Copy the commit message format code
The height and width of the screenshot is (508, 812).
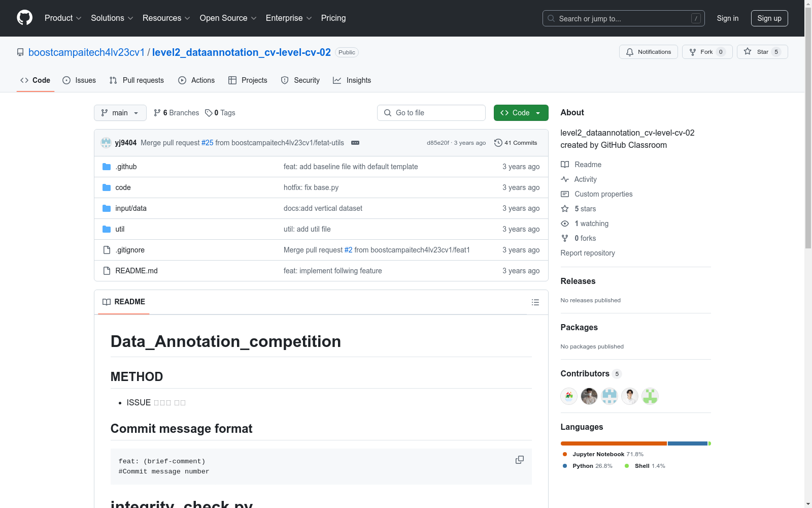(520, 460)
